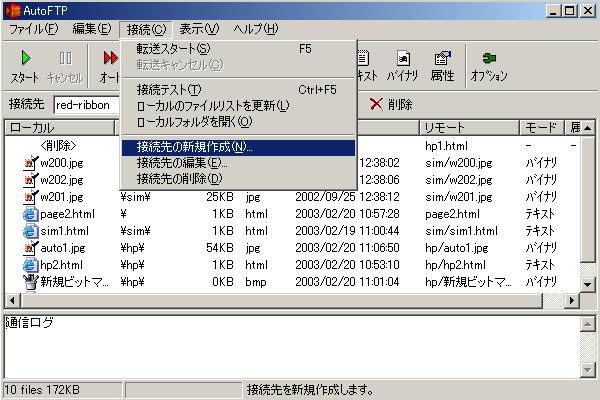
Task: Open the オプション settings icon
Action: click(x=488, y=59)
